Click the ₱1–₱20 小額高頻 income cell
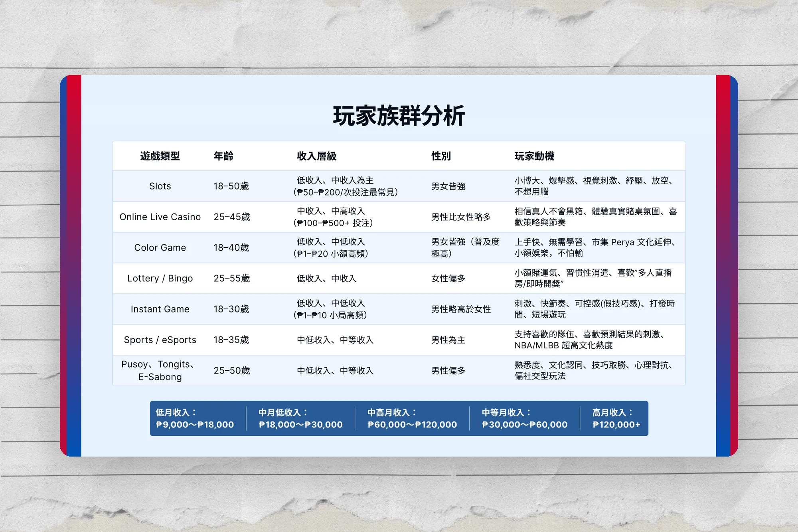This screenshot has width=798, height=532. pos(331,248)
